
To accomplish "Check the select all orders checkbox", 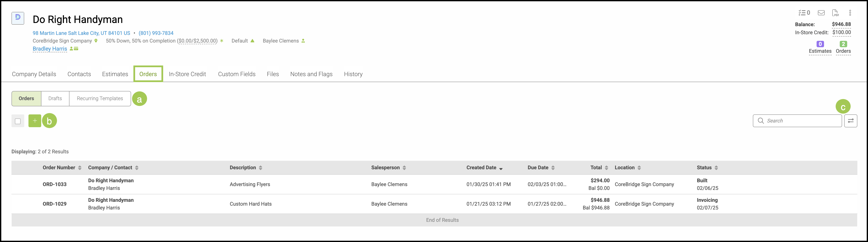I will pyautogui.click(x=18, y=121).
